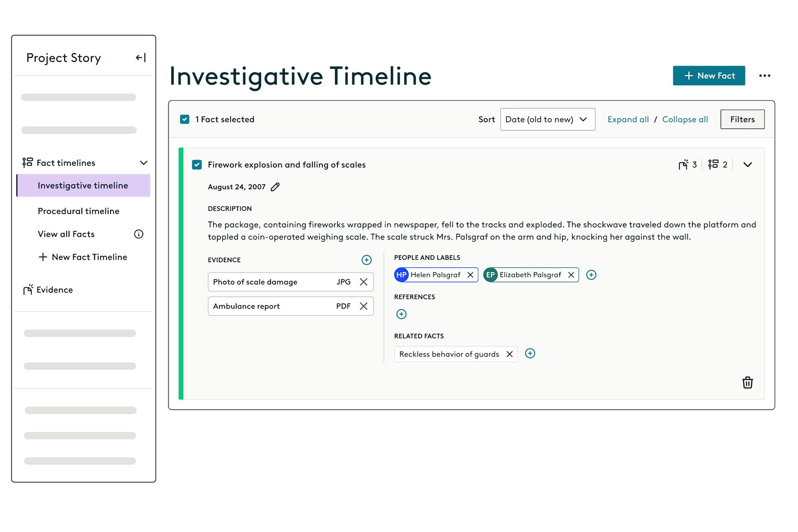The height and width of the screenshot is (532, 798).
Task: Click the New Fact button
Action: [709, 76]
